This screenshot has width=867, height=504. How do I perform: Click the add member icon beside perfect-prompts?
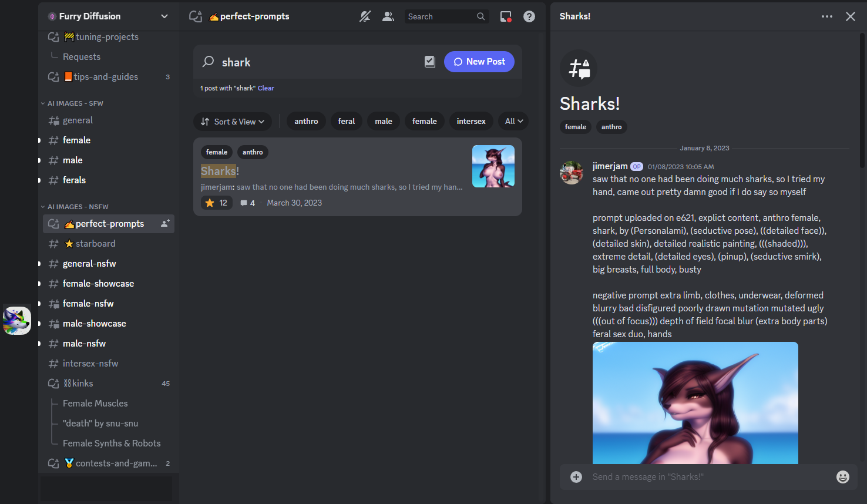[x=165, y=224]
